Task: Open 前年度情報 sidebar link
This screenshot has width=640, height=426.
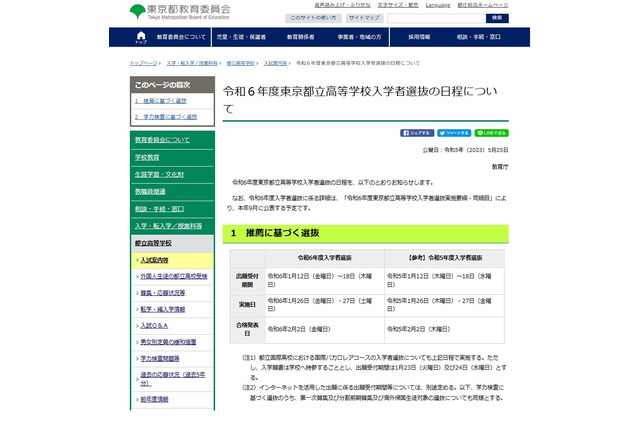Action: click(154, 399)
